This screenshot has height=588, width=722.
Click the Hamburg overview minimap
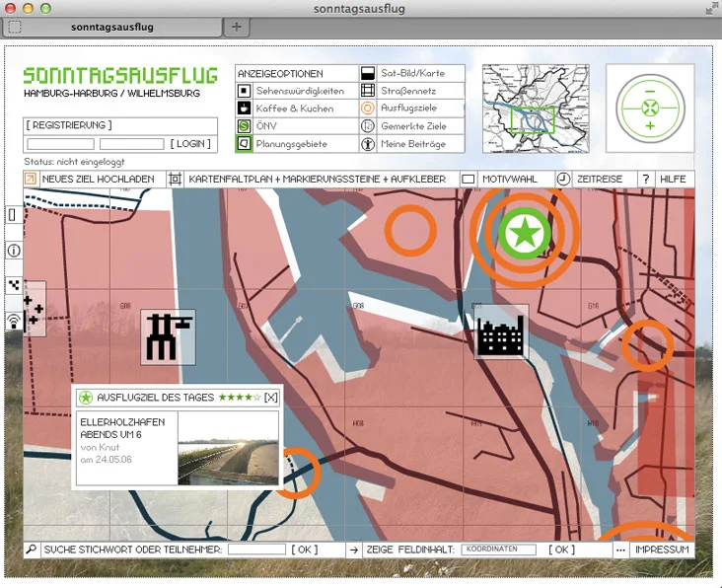point(536,109)
